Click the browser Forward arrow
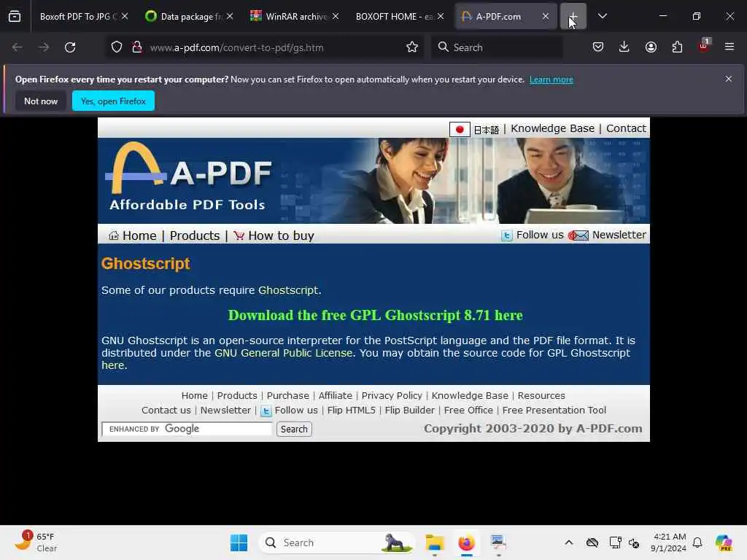Image resolution: width=747 pixels, height=560 pixels. click(x=43, y=47)
